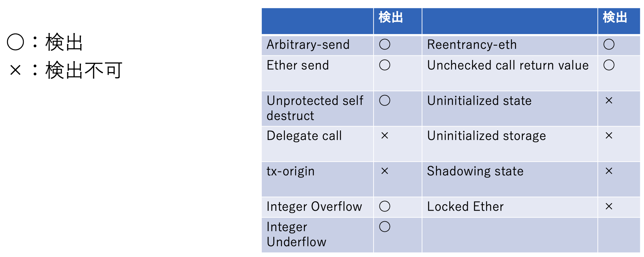Select the cross mark in the tx-origin row
The height and width of the screenshot is (257, 644).
click(384, 171)
